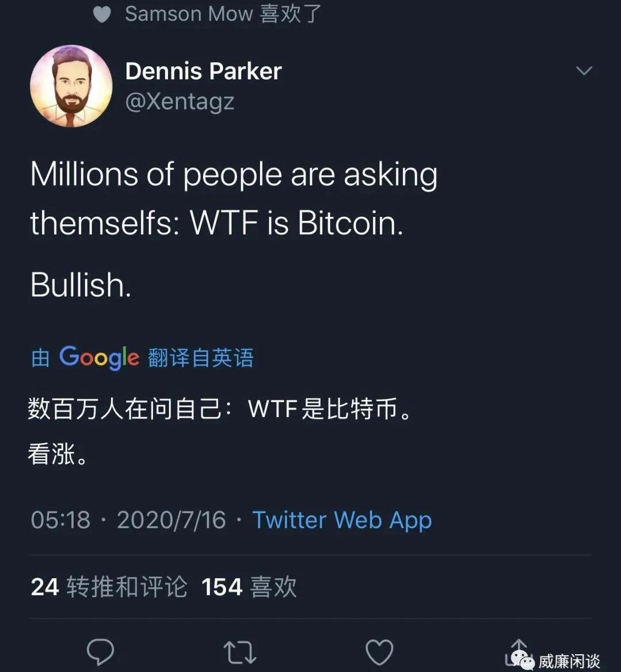Viewport: 621px width, 672px height.
Task: Open @Xentagz handle link
Action: coord(180,102)
